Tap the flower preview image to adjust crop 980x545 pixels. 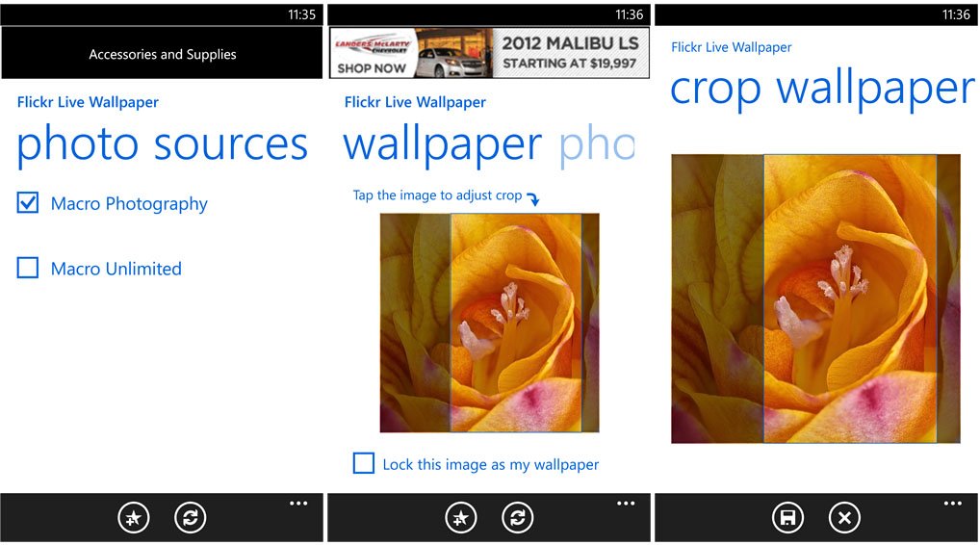(489, 323)
